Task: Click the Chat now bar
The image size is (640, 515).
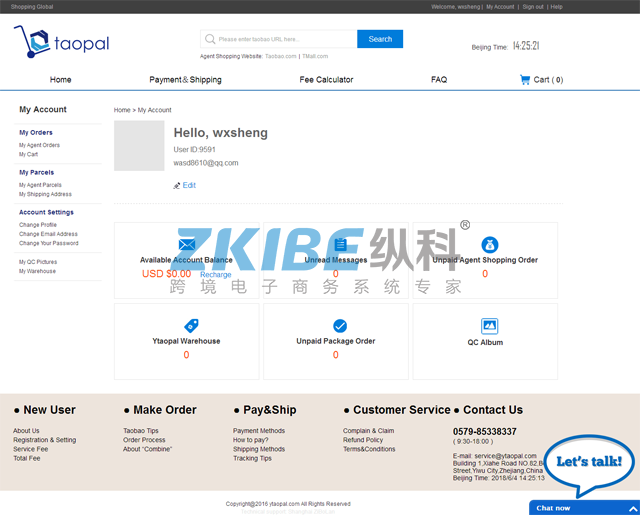Action: (x=584, y=508)
